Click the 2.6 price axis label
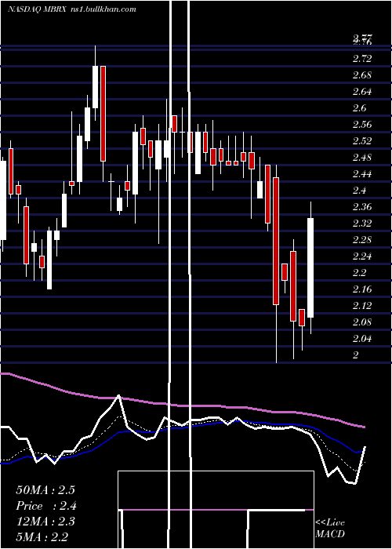Viewport: 392px width, 549px height. point(359,108)
